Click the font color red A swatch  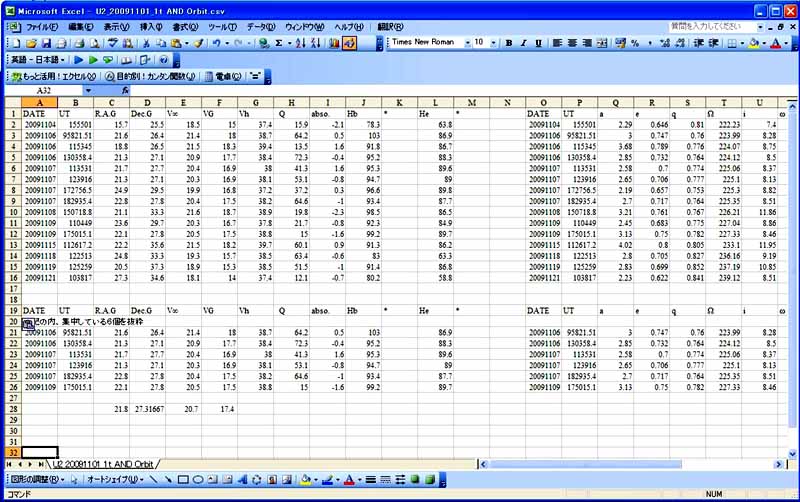point(775,43)
